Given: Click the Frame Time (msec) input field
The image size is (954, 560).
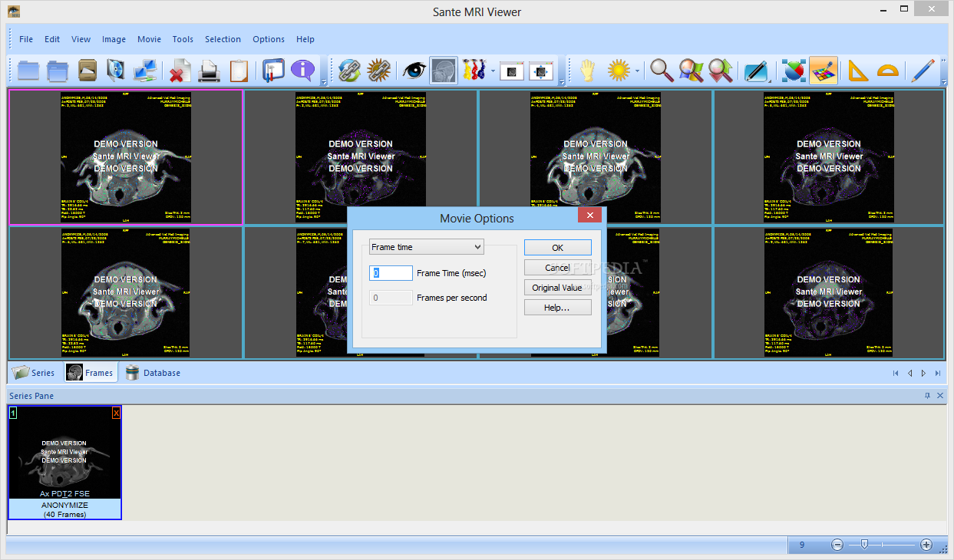Looking at the screenshot, I should [391, 272].
